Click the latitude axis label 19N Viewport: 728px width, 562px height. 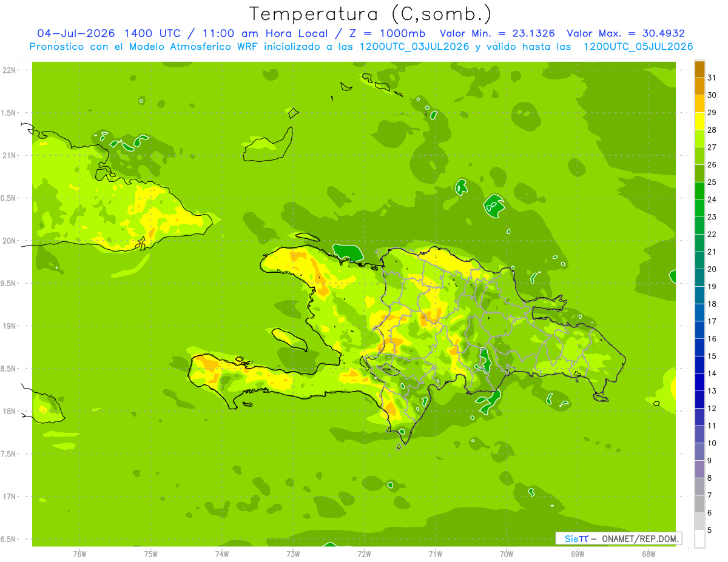(9, 326)
